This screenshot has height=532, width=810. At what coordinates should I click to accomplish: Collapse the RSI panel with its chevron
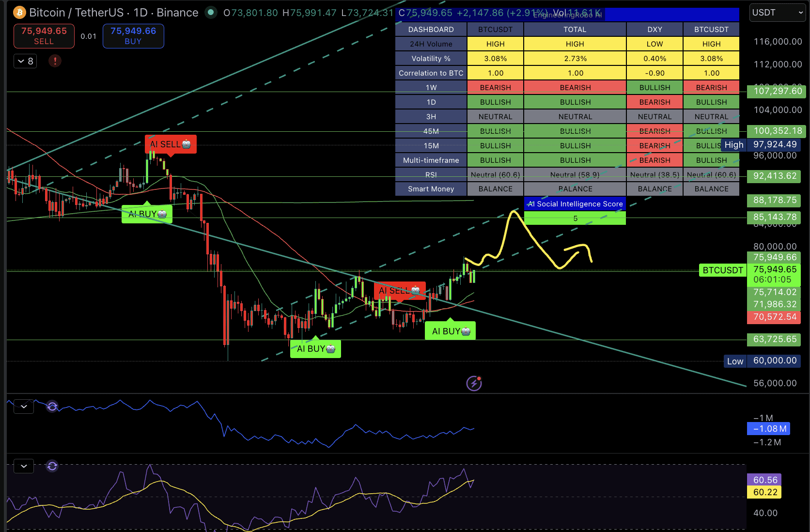[x=23, y=466]
